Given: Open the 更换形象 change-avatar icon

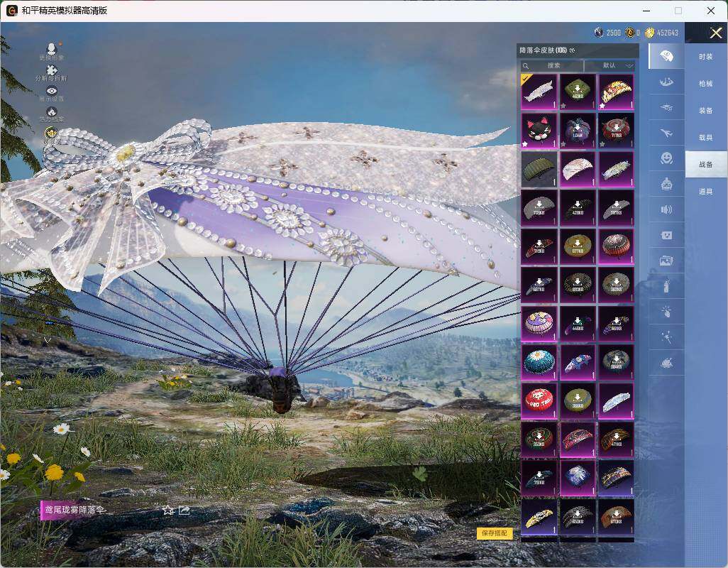Looking at the screenshot, I should coord(52,50).
